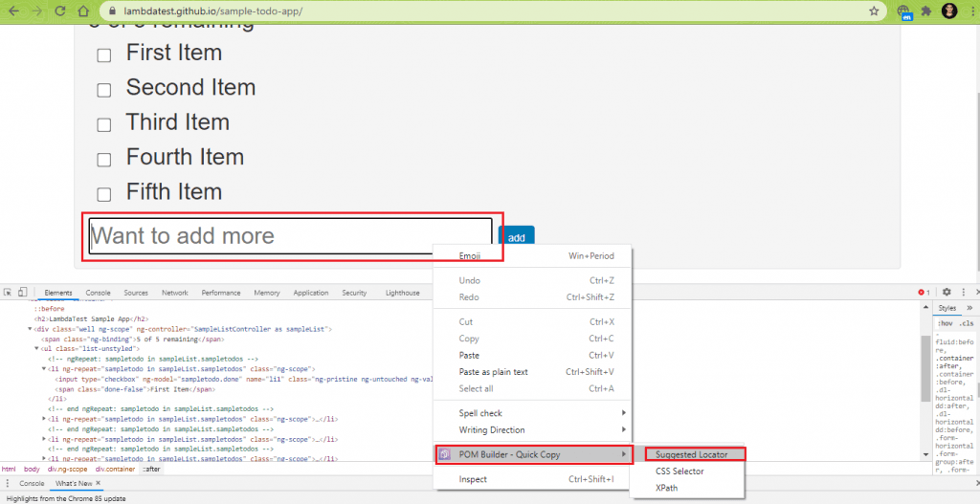Expand the Writing Direction submenu
Screen dimensions: 980x504
(x=533, y=429)
